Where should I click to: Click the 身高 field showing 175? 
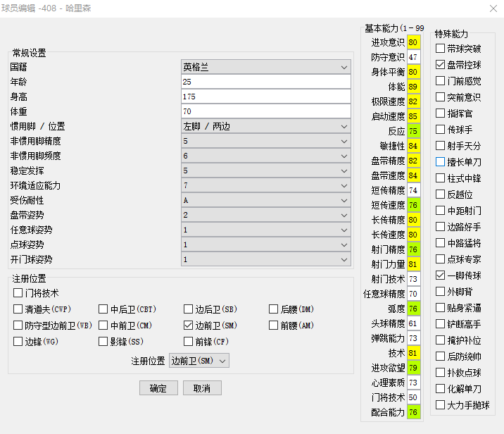click(x=266, y=97)
